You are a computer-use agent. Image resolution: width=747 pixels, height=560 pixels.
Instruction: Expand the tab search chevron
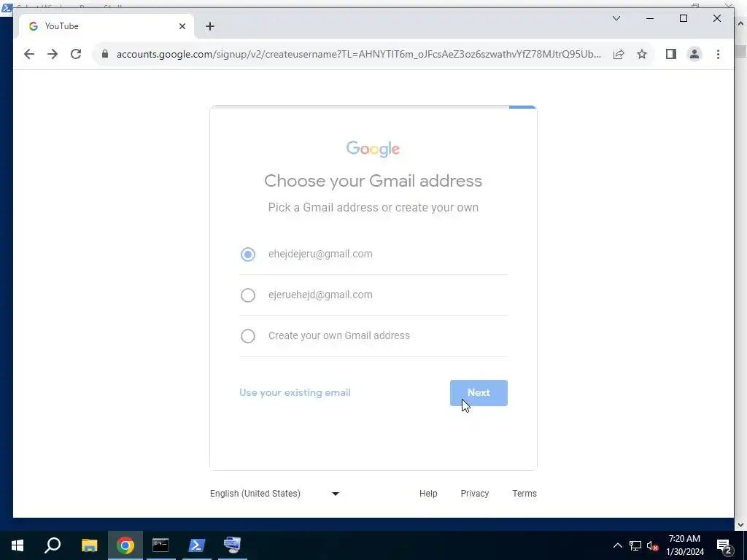pyautogui.click(x=616, y=18)
